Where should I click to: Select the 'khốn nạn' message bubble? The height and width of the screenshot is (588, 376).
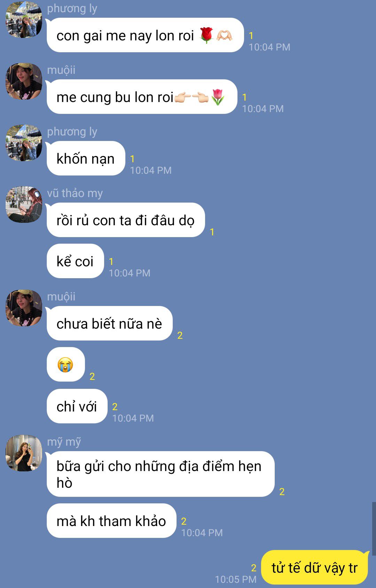point(86,158)
